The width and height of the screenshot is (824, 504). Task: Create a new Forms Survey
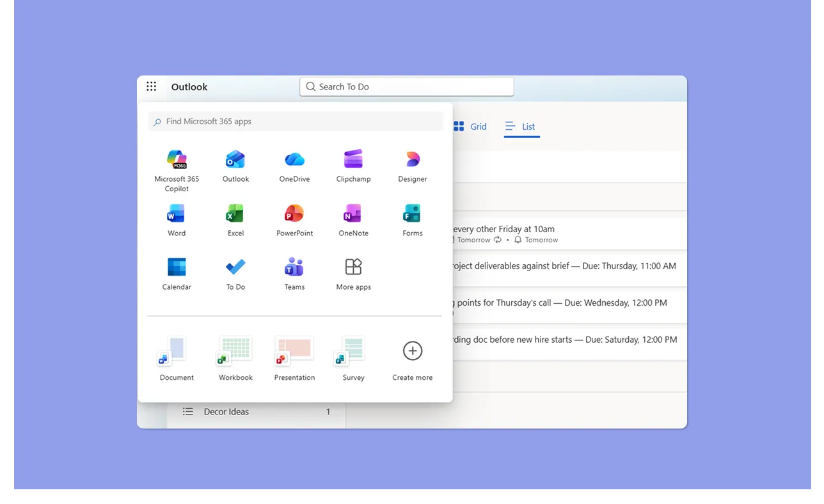(x=353, y=359)
